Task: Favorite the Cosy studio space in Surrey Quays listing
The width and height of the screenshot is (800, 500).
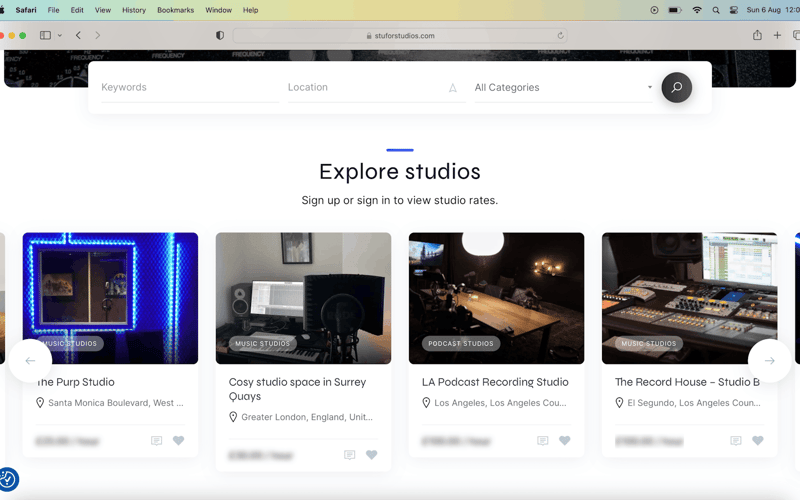Action: pyautogui.click(x=371, y=455)
